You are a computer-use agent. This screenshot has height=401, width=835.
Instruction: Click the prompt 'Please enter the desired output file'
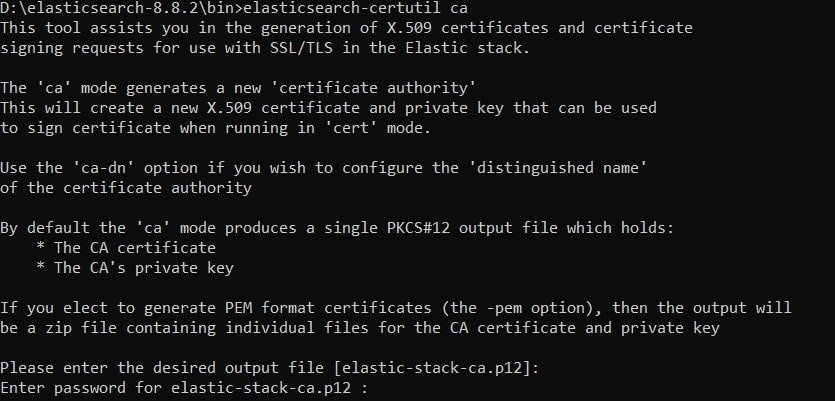tap(269, 367)
